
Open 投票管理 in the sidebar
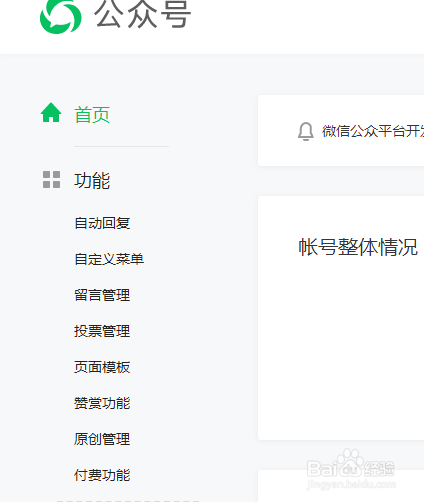click(102, 331)
